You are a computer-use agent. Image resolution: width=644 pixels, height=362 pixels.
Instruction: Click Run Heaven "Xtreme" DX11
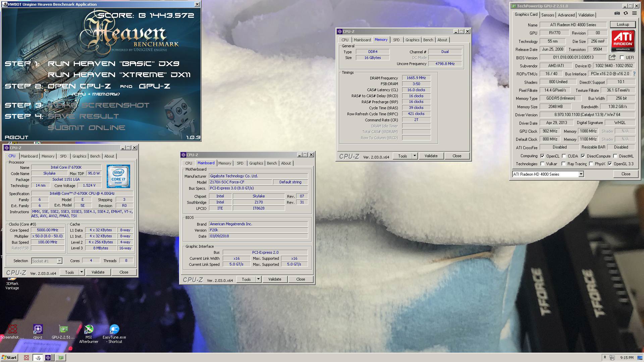(119, 75)
